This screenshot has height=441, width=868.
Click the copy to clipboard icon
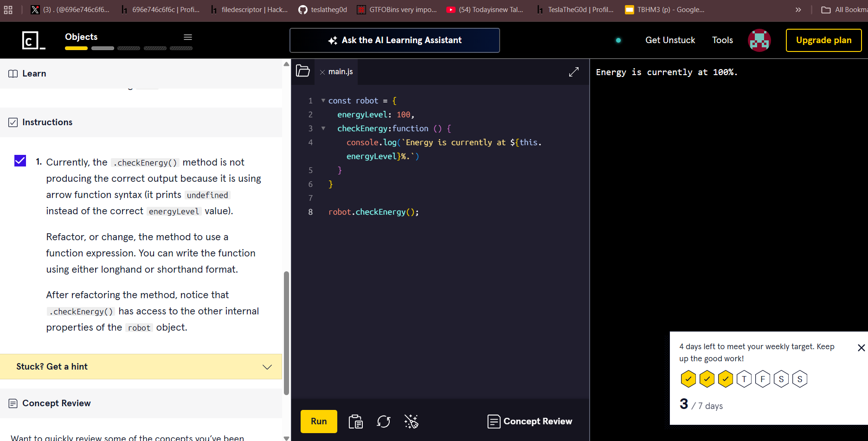(356, 422)
